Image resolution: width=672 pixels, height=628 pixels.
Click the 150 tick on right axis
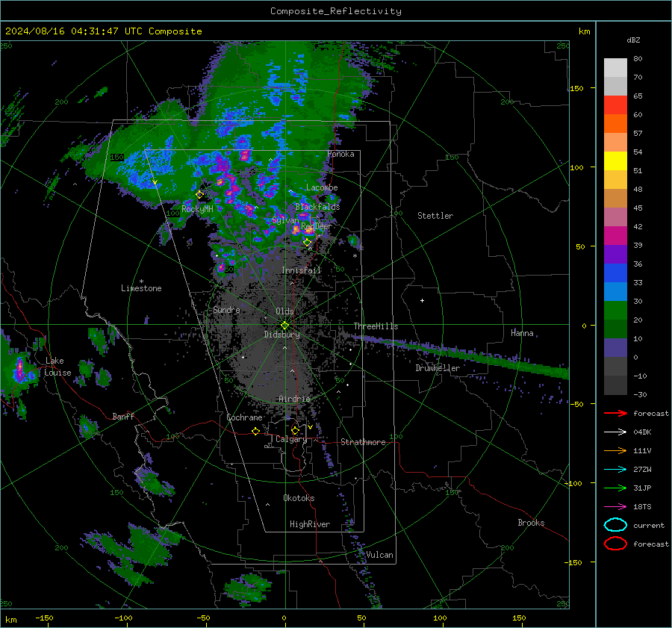[576, 88]
